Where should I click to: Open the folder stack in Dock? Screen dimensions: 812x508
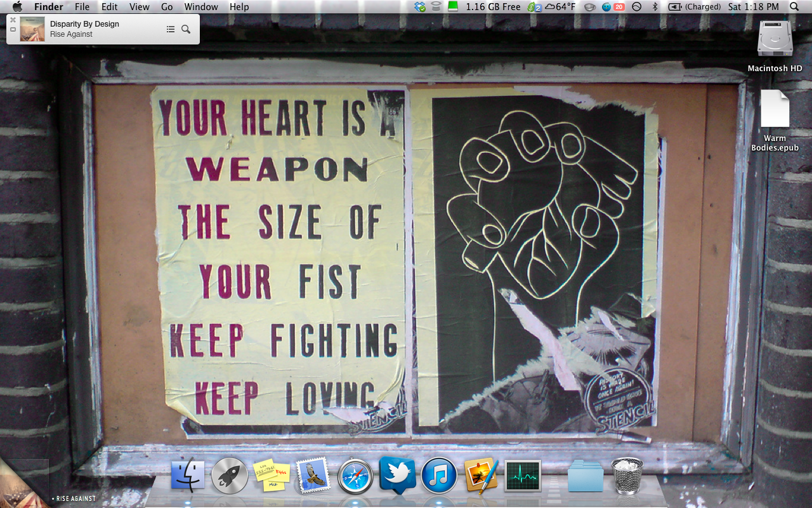[x=586, y=476]
